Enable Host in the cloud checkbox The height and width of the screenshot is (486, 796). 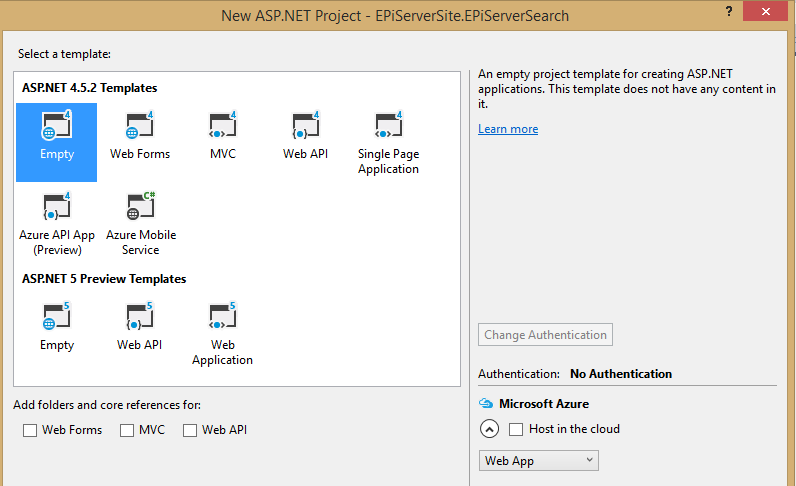[x=516, y=429]
